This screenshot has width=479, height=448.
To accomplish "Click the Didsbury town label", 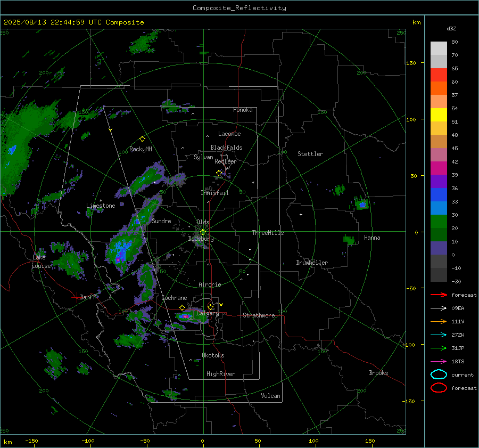I will pyautogui.click(x=201, y=239).
